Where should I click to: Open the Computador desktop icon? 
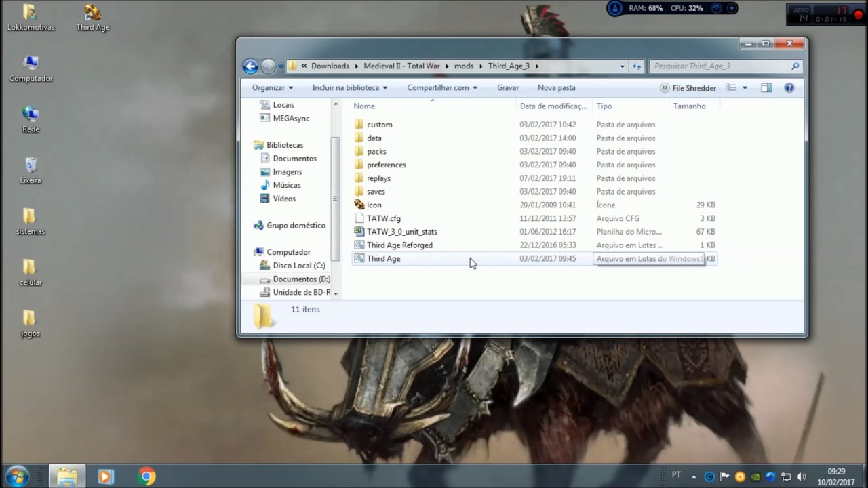31,69
